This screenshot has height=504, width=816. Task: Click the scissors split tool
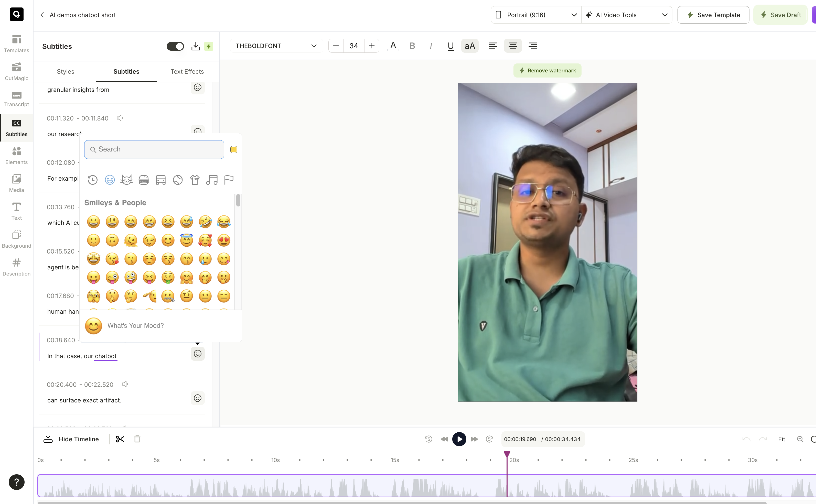pyautogui.click(x=120, y=439)
